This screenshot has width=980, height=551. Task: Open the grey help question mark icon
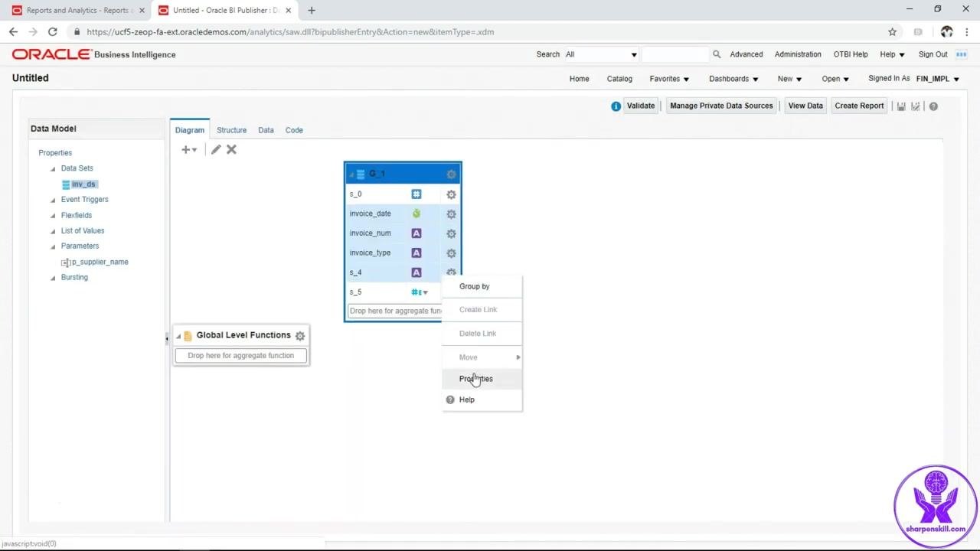pos(933,106)
